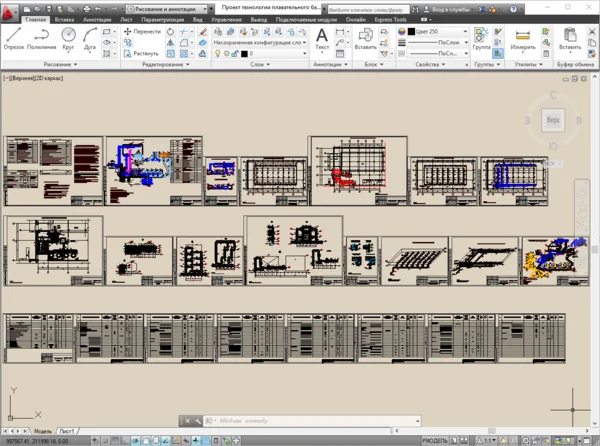Click the Растянуть (stretch) tool
The width and height of the screenshot is (600, 446).
point(141,54)
